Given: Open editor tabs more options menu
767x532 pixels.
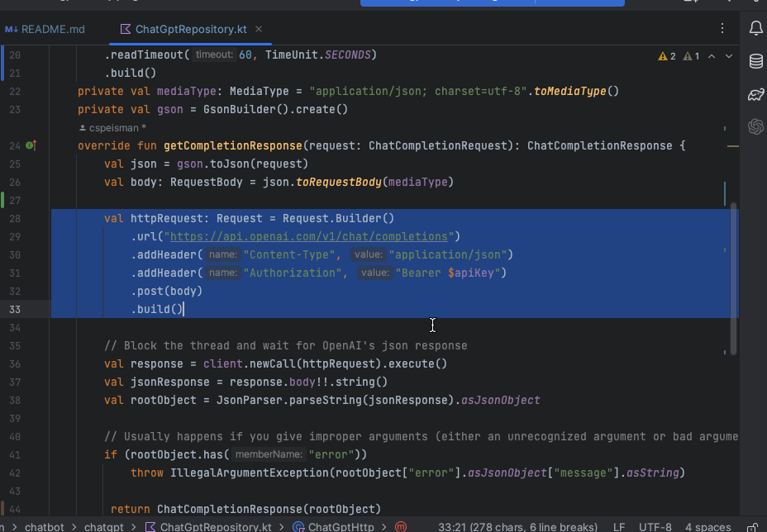Looking at the screenshot, I should [x=722, y=28].
